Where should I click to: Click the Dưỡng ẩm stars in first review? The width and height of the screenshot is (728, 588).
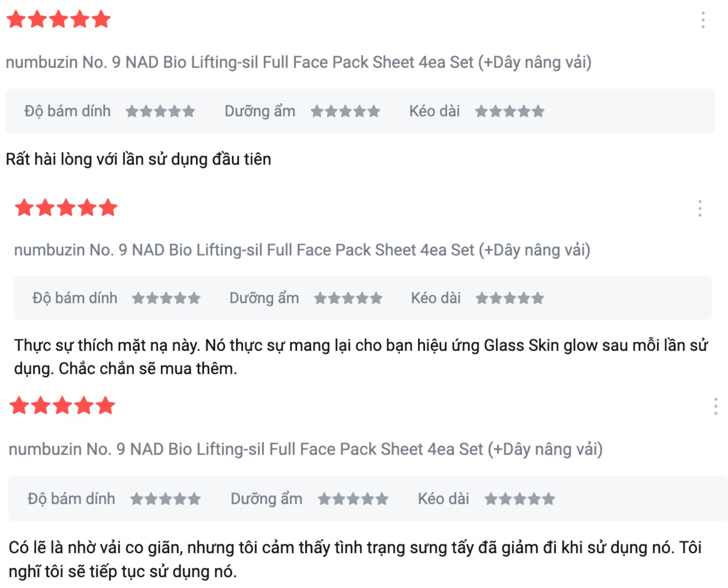(345, 111)
